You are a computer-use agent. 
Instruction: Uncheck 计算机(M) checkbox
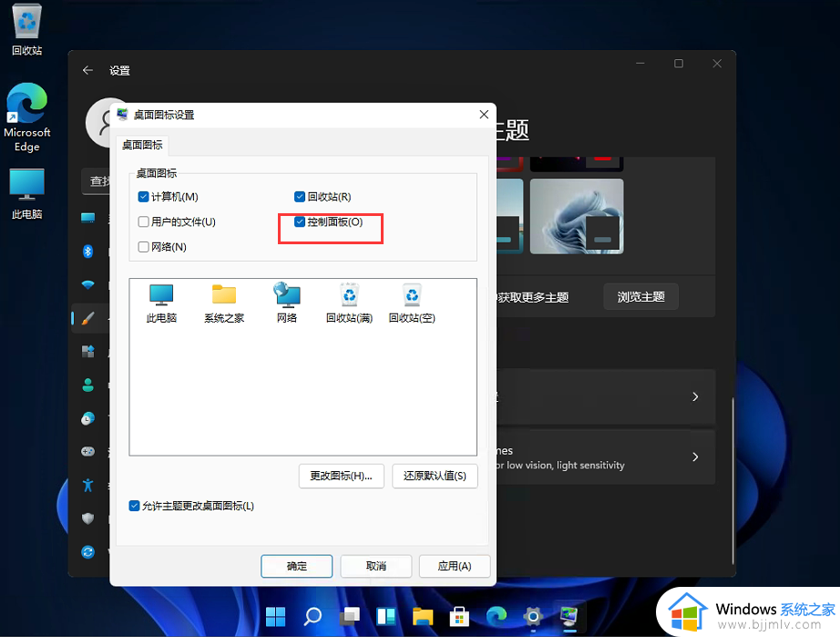pos(143,197)
